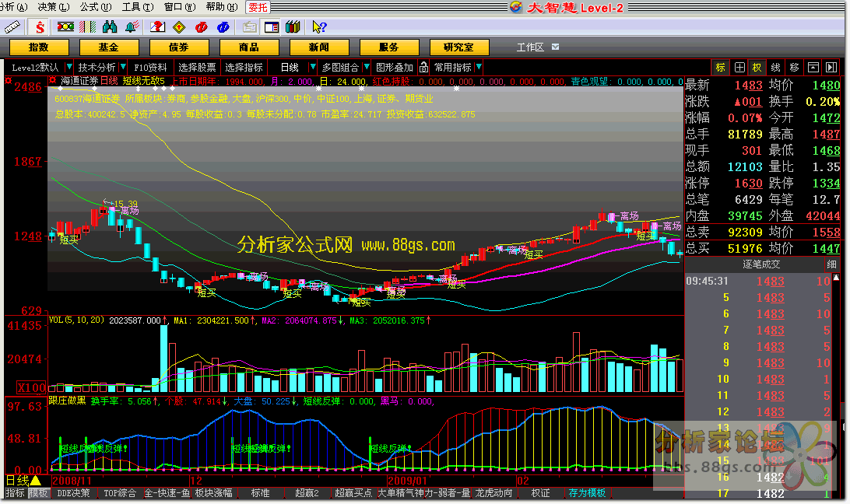
Task: Click the small icon left of the 海通证券 stock name
Action: (53, 81)
